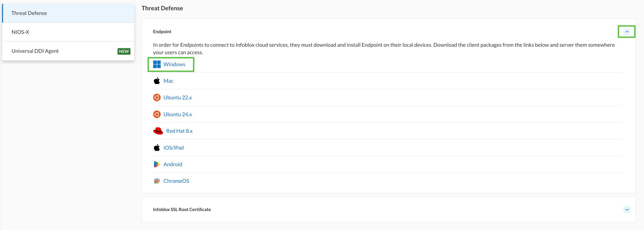Select the Threat Defense sidebar tab

click(x=68, y=13)
